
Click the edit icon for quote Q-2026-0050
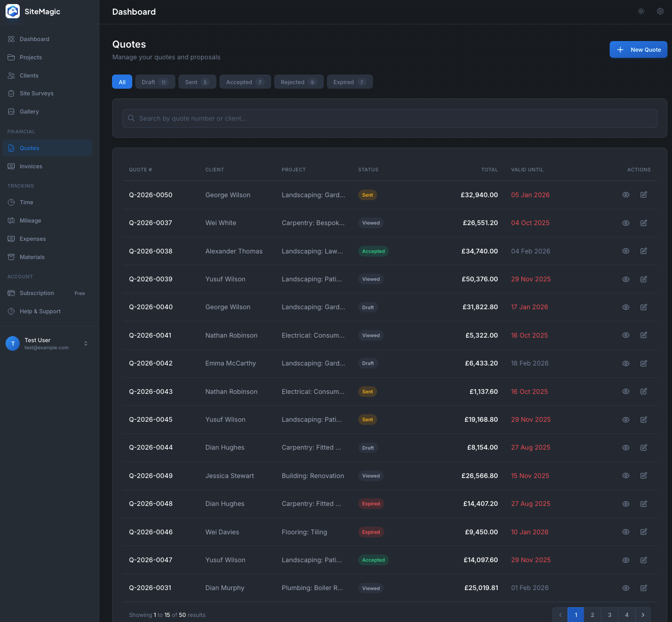pos(644,195)
